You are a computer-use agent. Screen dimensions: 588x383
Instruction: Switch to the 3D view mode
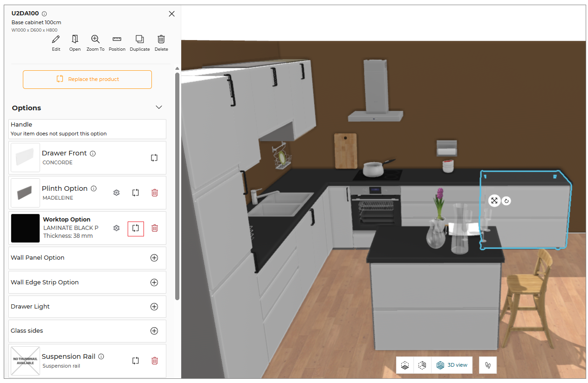452,365
